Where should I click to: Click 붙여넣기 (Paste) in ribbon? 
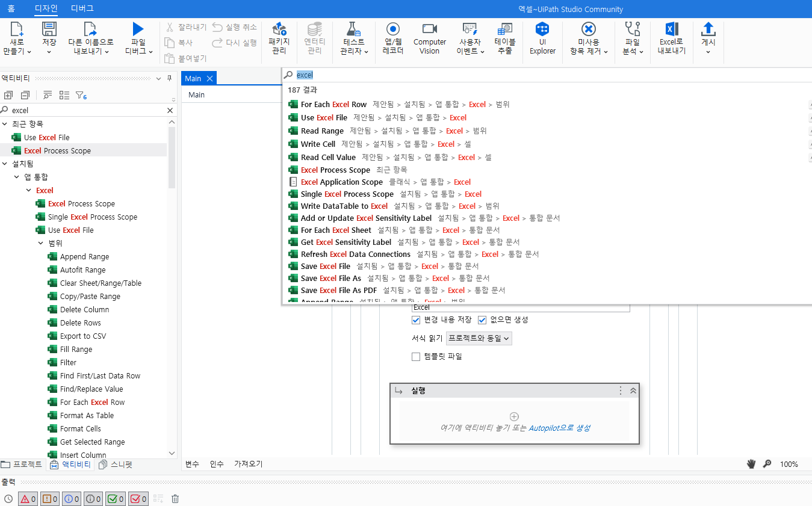tap(186, 58)
